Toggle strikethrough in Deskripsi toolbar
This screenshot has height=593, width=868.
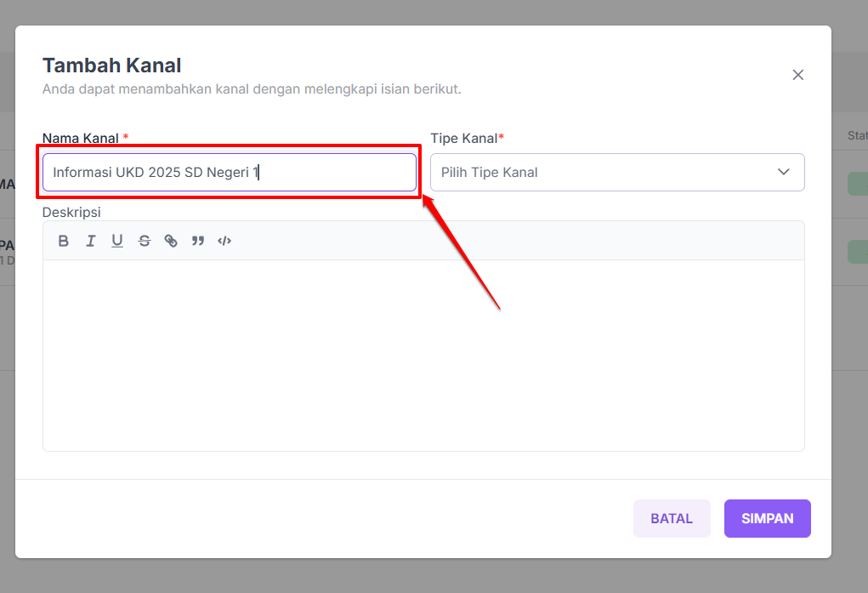click(144, 241)
